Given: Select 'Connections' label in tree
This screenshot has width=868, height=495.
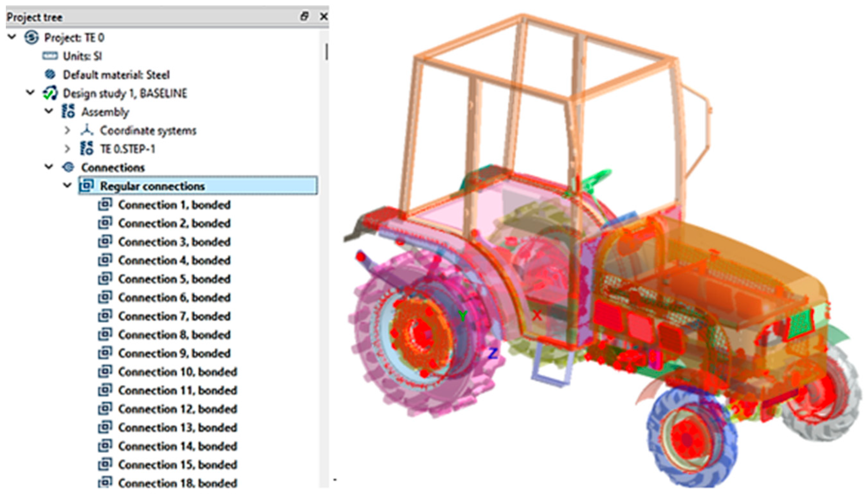Looking at the screenshot, I should 113,168.
